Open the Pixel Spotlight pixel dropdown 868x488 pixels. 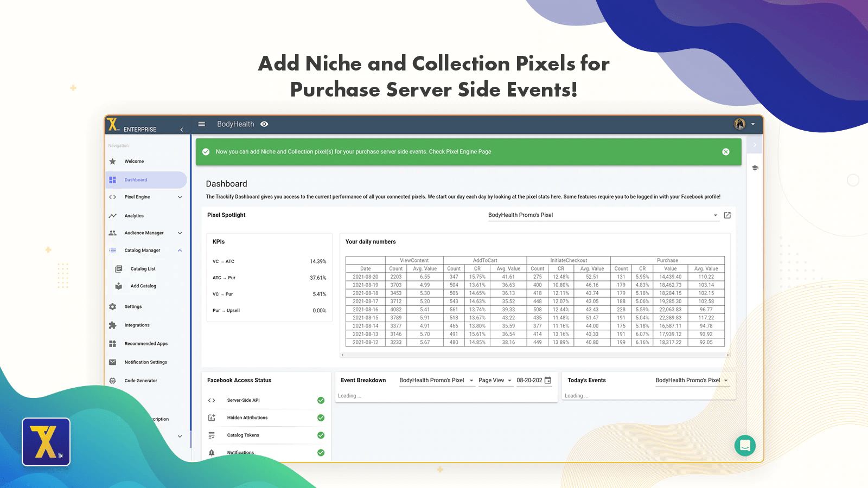603,215
